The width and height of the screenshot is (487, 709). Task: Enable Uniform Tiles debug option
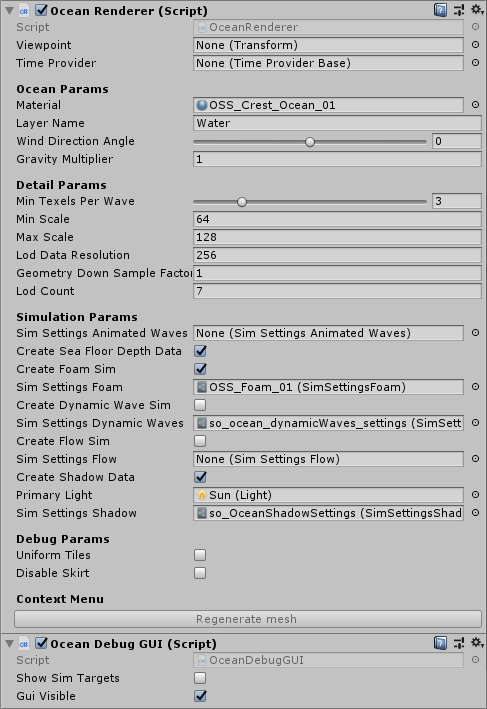pos(200,555)
